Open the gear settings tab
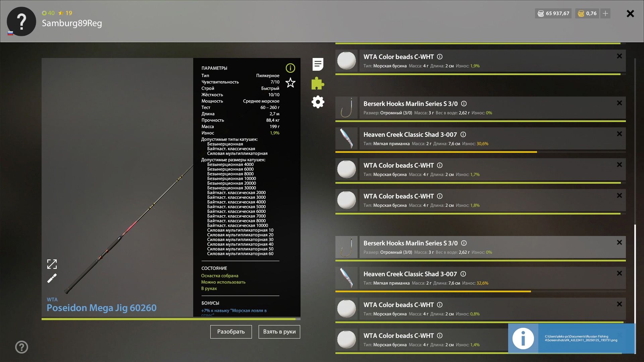The image size is (644, 362). coord(318,102)
